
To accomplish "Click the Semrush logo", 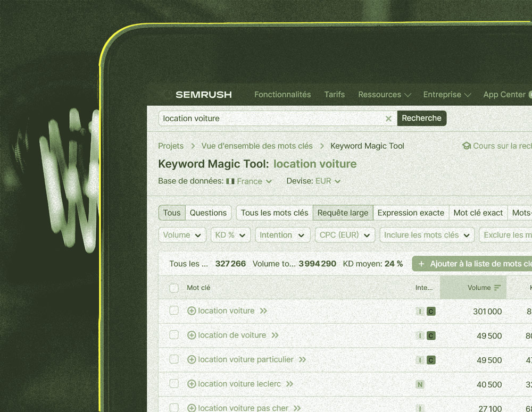I will tap(203, 95).
